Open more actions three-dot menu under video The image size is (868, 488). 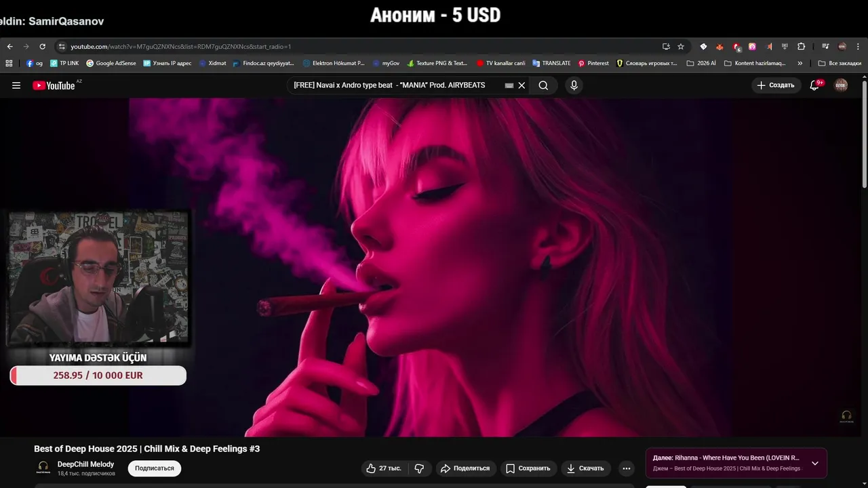[x=627, y=468]
